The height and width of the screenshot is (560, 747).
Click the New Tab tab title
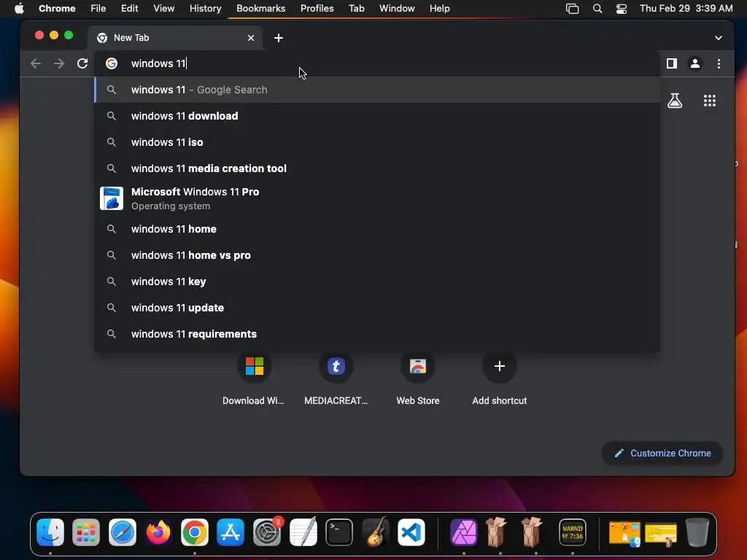131,38
